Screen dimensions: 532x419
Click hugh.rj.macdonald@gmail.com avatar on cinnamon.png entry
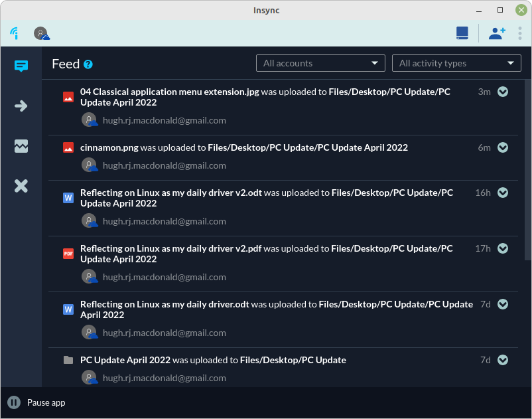90,165
